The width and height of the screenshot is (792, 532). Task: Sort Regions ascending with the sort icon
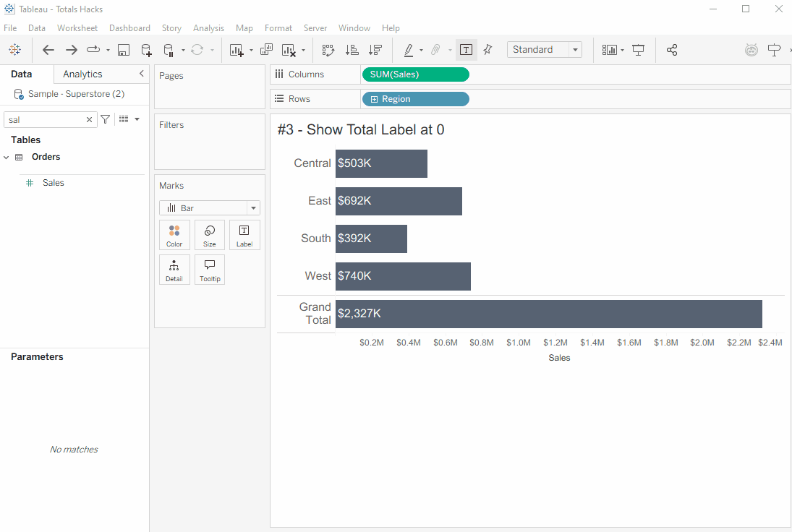pyautogui.click(x=352, y=50)
